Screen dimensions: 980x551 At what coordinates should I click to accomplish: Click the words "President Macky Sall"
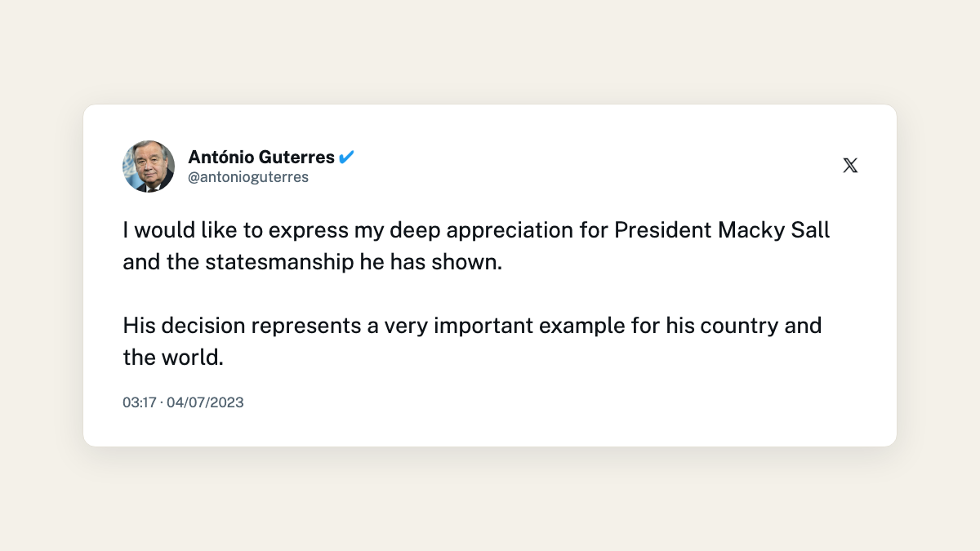tap(722, 230)
